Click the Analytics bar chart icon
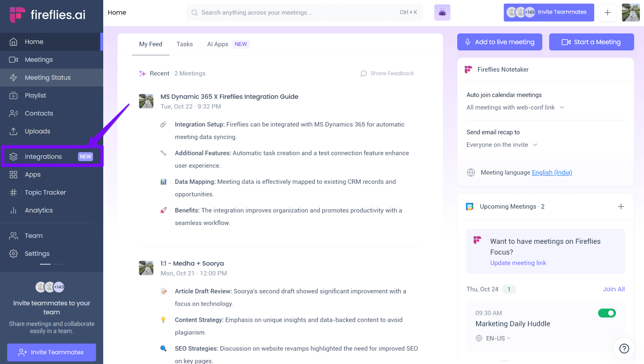This screenshot has height=364, width=644. click(13, 211)
